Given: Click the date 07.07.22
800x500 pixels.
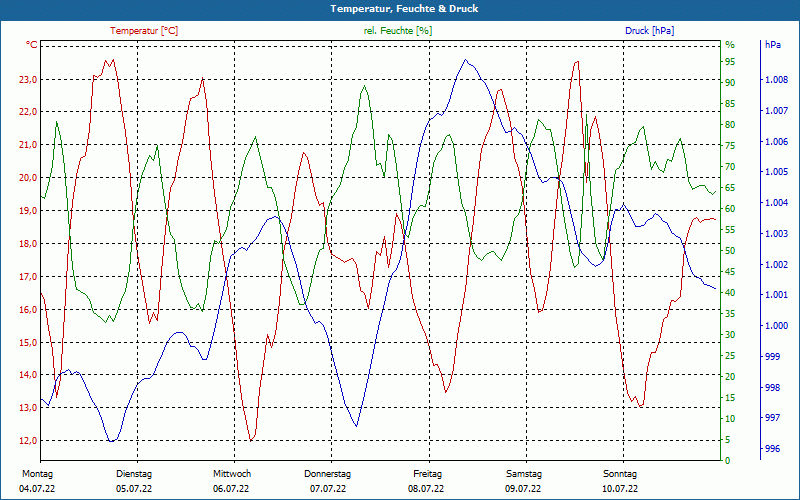Looking at the screenshot, I should point(328,489).
